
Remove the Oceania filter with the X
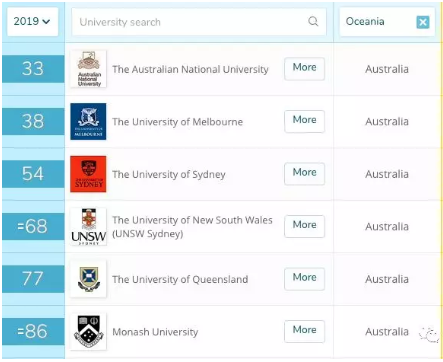coord(423,22)
